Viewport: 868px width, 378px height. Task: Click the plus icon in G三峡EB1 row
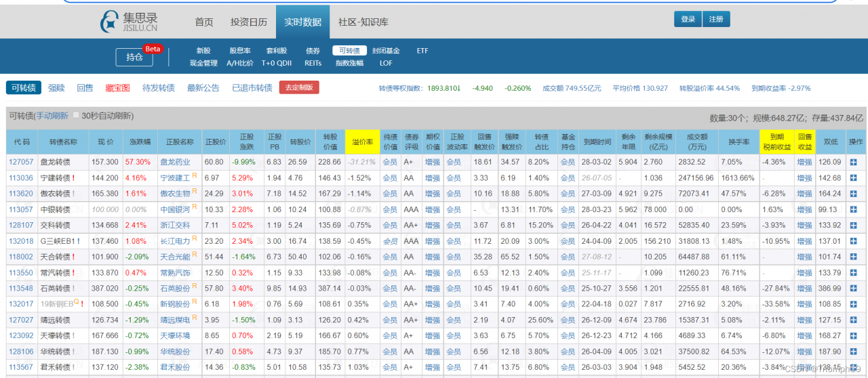852,241
